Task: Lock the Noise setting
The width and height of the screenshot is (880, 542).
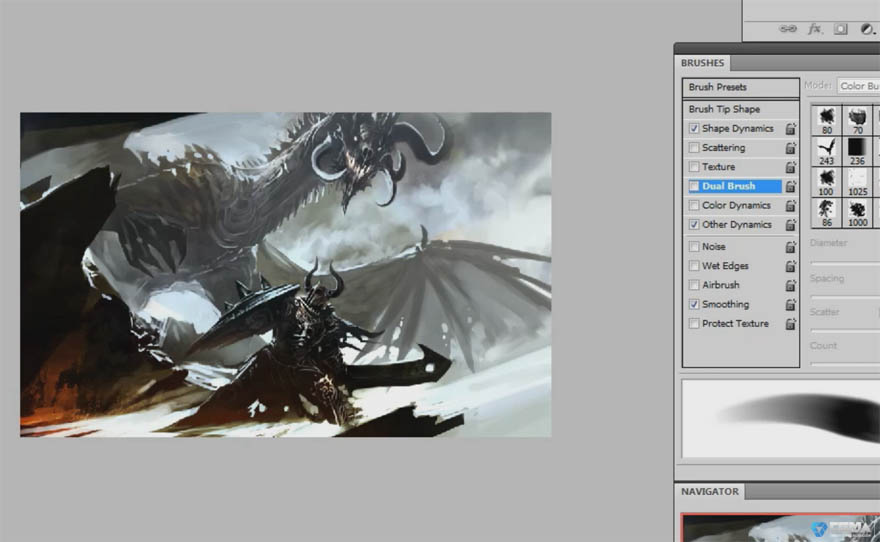Action: [791, 247]
